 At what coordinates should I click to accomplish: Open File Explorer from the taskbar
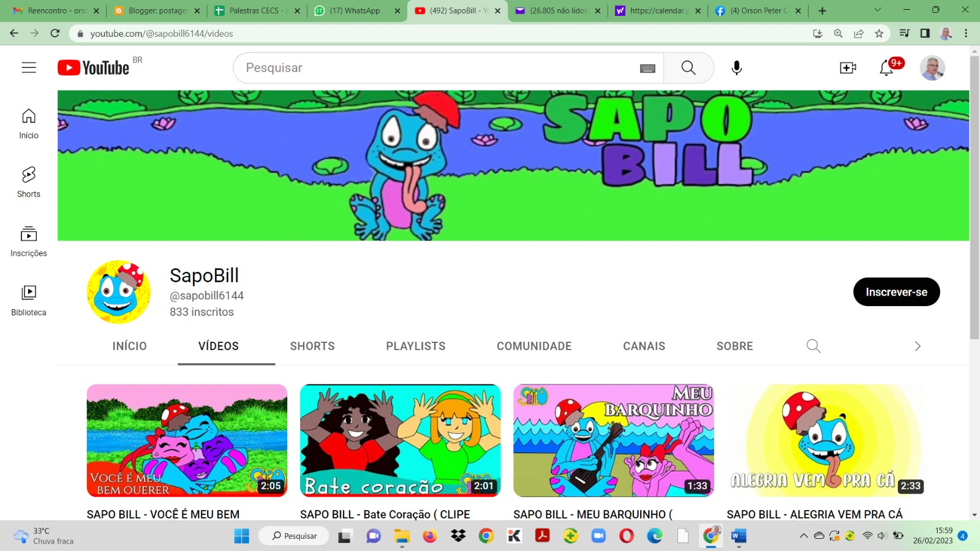point(402,536)
